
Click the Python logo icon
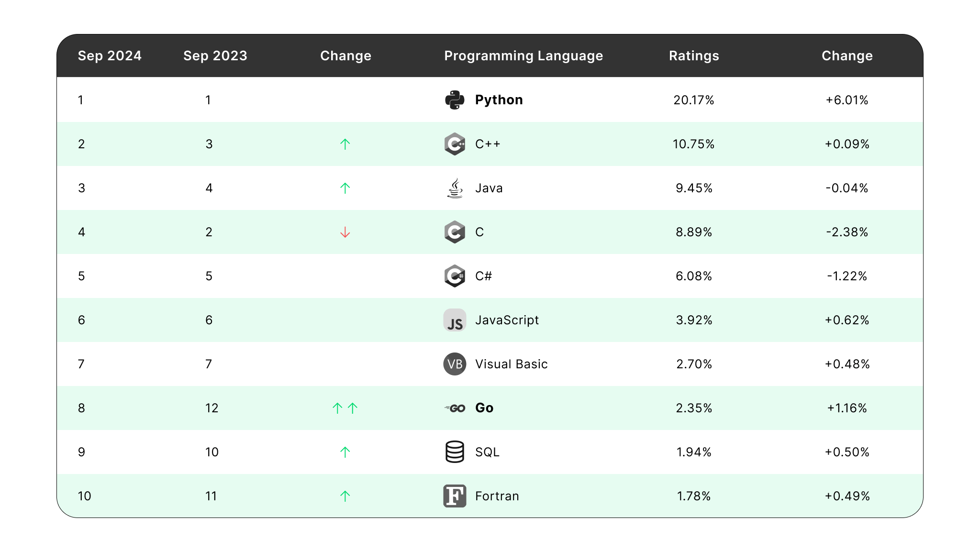(x=455, y=100)
